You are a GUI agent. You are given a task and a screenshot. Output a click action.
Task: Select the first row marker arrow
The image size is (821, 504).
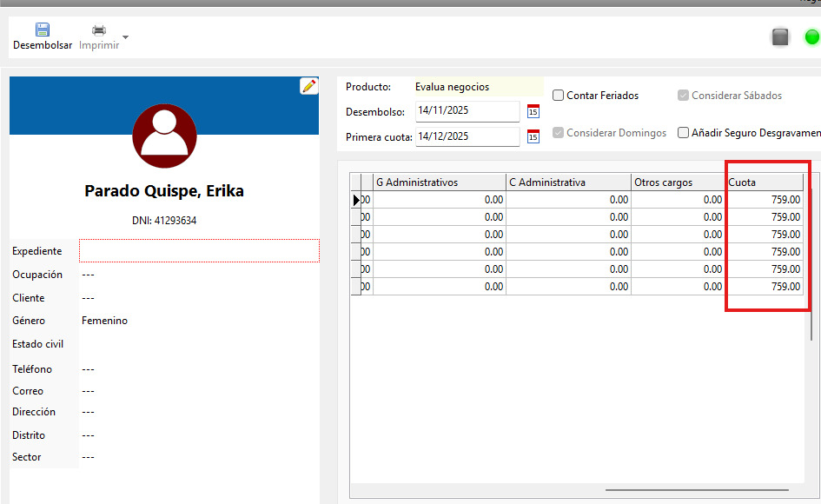coord(356,200)
